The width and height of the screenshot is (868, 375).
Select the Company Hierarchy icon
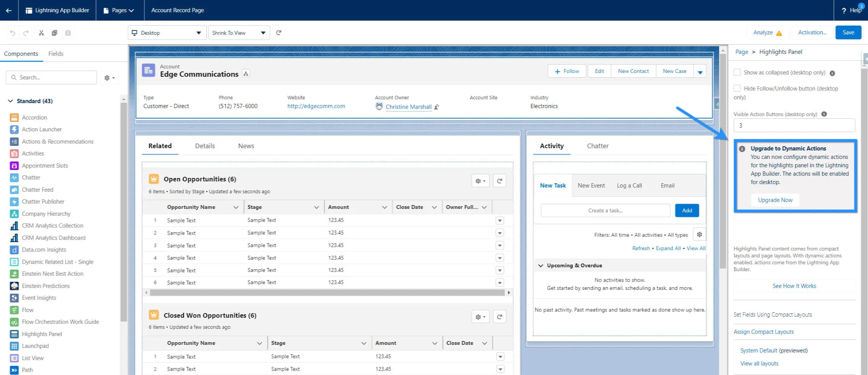[x=14, y=214]
